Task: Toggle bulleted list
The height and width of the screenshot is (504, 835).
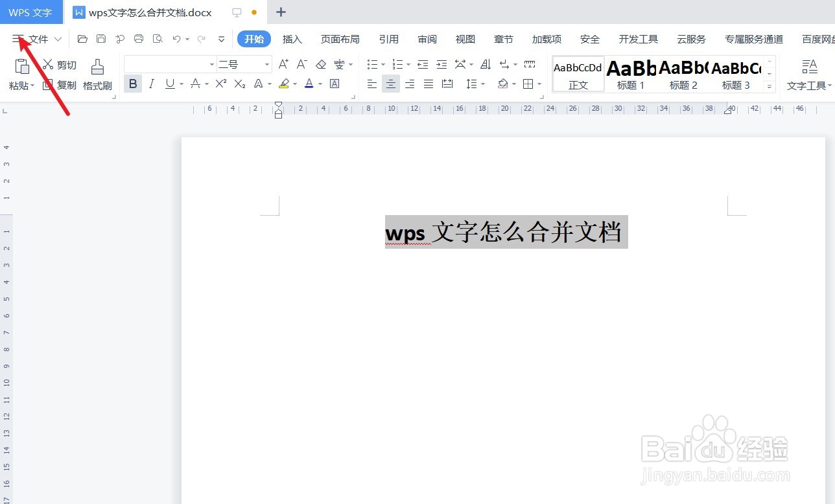Action: (x=372, y=64)
